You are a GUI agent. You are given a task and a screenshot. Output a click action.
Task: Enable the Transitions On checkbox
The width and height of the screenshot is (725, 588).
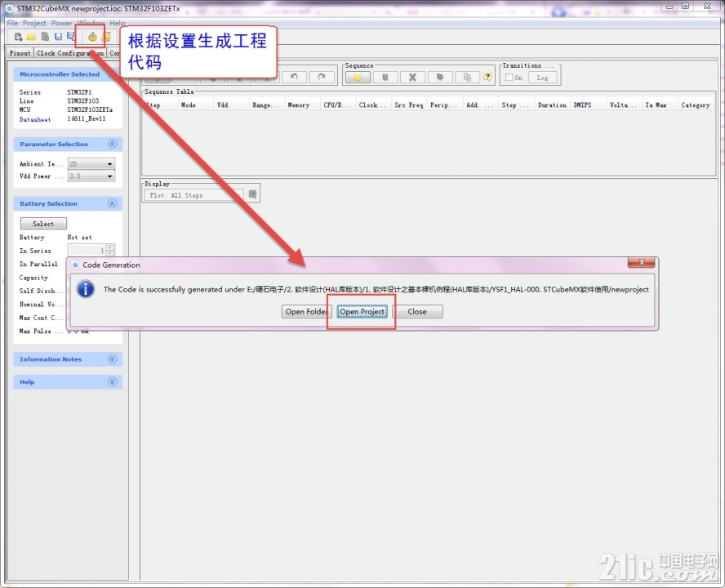click(509, 78)
